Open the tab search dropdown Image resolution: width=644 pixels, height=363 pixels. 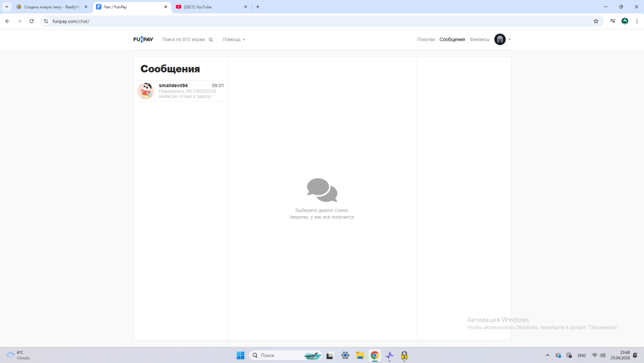click(6, 7)
